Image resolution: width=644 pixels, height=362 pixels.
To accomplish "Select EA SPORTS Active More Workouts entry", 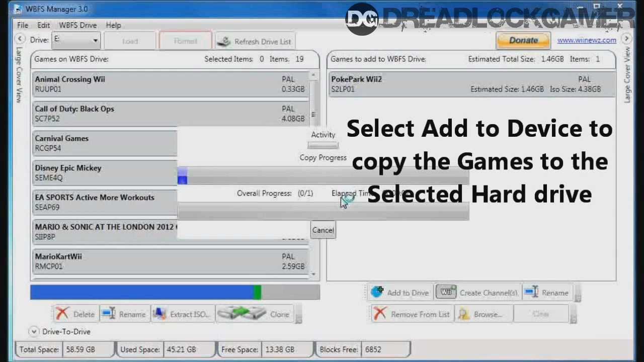I will click(105, 203).
